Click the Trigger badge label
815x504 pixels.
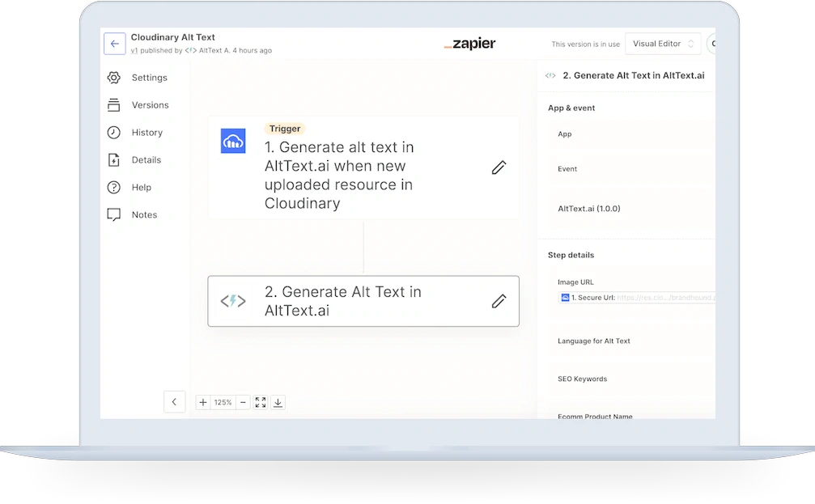point(285,129)
